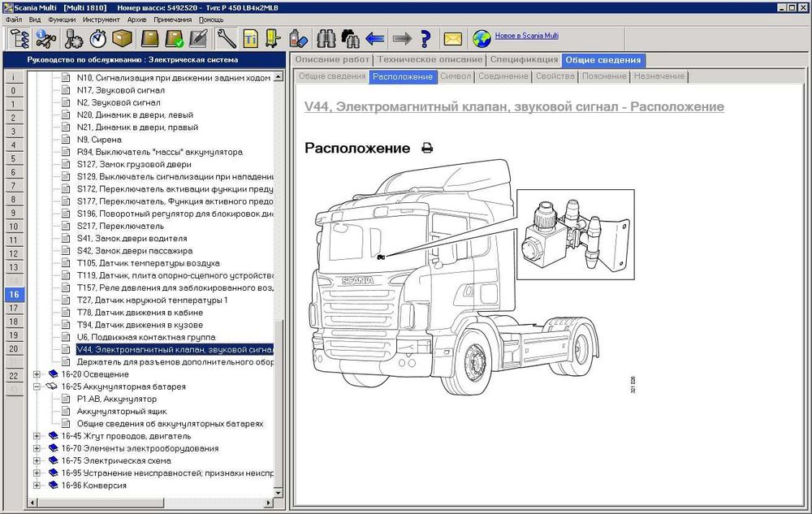This screenshot has width=812, height=514.
Task: Collapse the 16-25 Аккумуляторная батарея node
Action: tap(37, 387)
